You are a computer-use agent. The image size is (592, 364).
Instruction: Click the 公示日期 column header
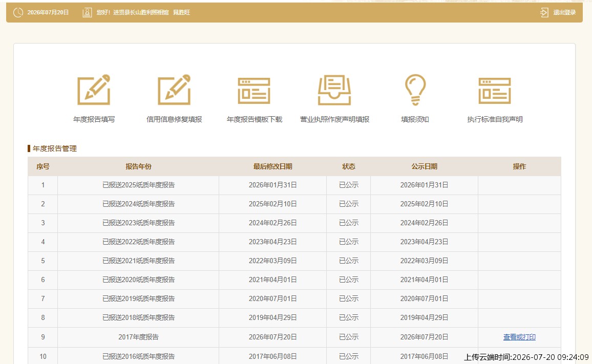point(425,166)
